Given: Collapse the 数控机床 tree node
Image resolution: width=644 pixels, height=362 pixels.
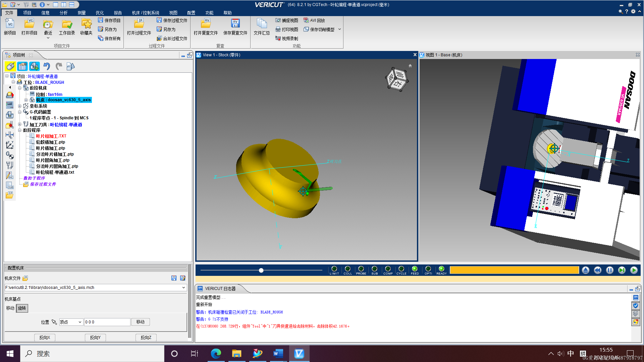Looking at the screenshot, I should 19,88.
